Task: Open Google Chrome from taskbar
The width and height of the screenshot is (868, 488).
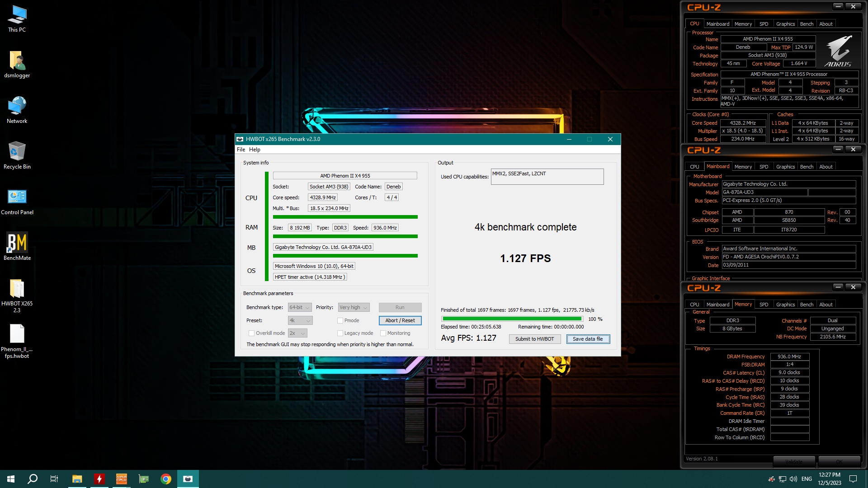Action: pos(166,479)
